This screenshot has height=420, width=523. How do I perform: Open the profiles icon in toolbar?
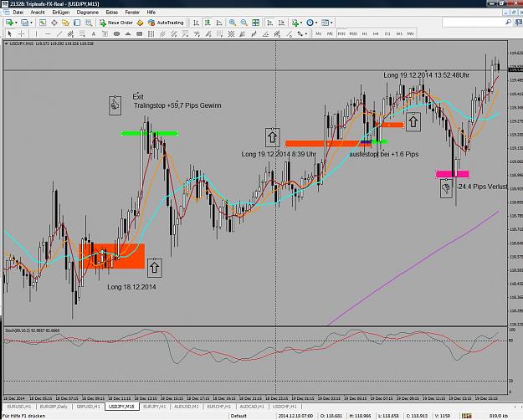click(x=24, y=23)
